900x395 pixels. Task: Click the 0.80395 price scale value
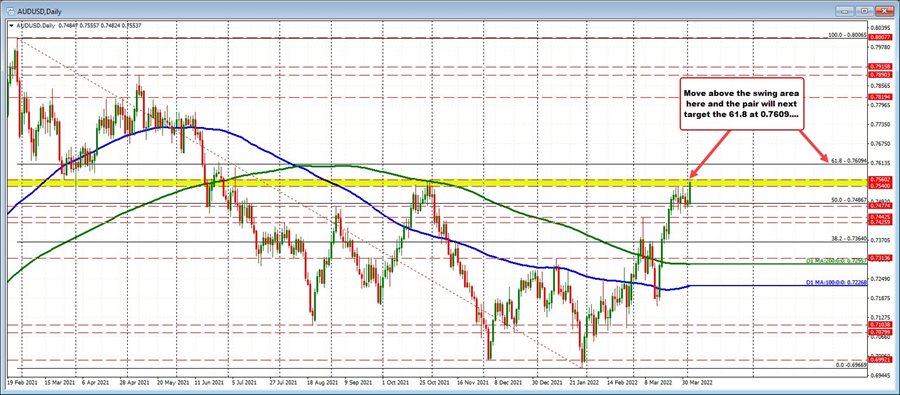(879, 28)
